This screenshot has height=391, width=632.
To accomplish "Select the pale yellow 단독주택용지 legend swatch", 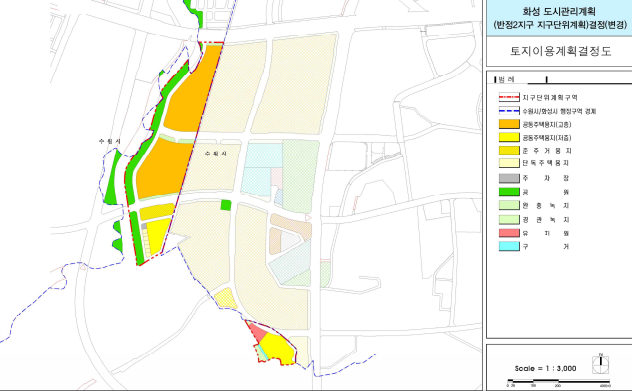I will 509,163.
